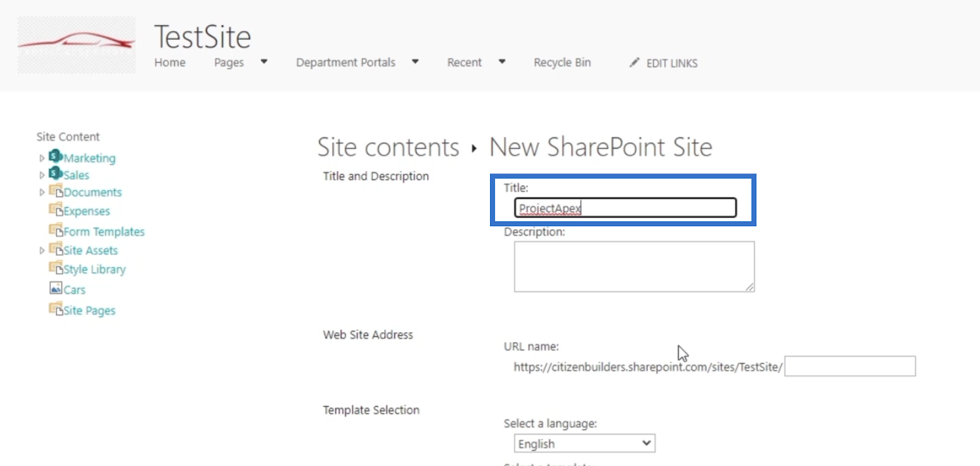
Task: Open the Department Portals dropdown arrow
Action: (415, 62)
